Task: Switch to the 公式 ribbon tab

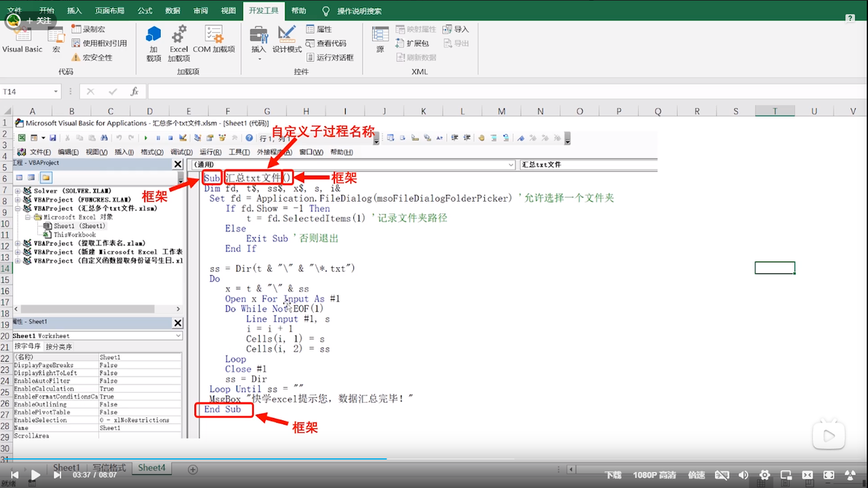Action: tap(145, 11)
